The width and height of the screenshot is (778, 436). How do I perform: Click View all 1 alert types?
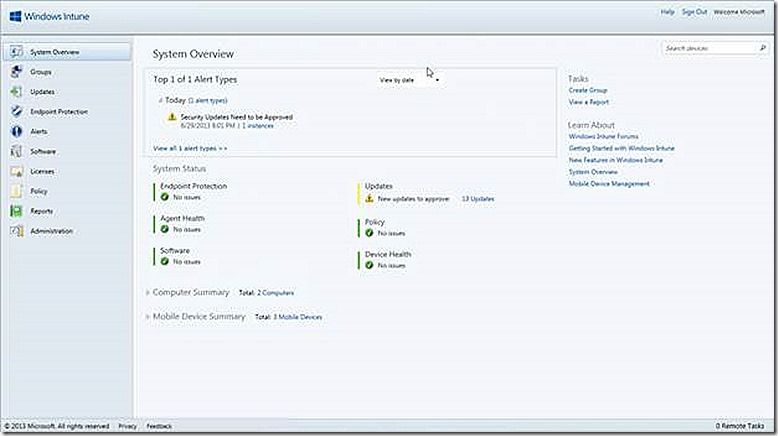coord(190,148)
